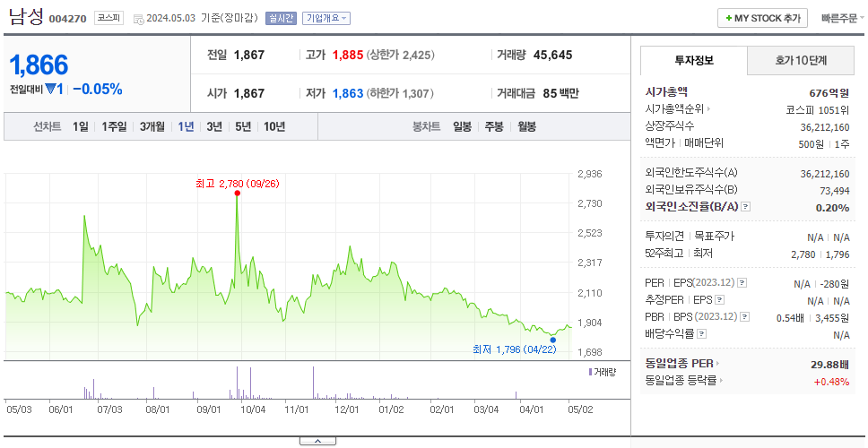
Task: Click the 거래량 value 45,645
Action: (553, 56)
